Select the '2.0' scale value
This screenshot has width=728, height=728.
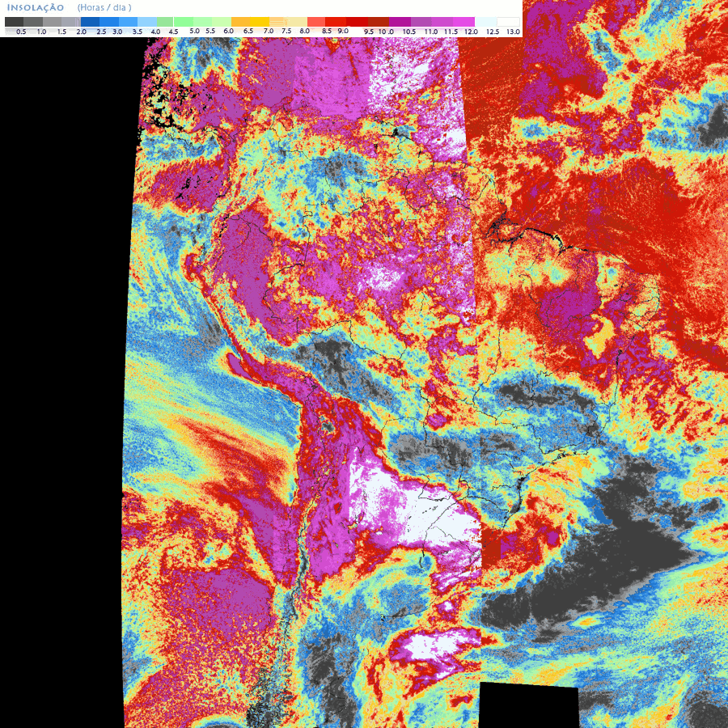81,32
